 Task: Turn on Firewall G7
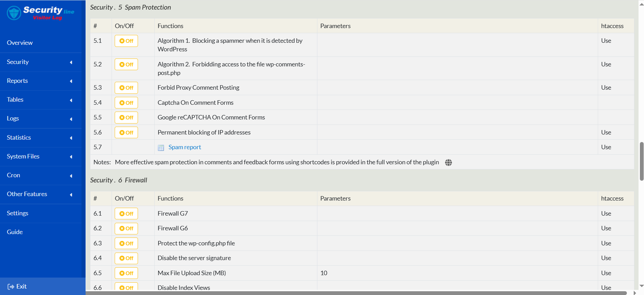coord(126,214)
